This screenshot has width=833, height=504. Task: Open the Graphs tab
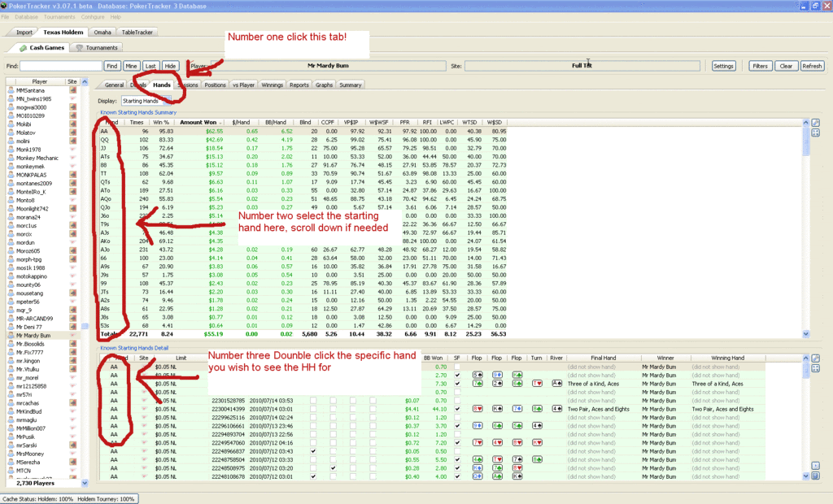pos(324,85)
